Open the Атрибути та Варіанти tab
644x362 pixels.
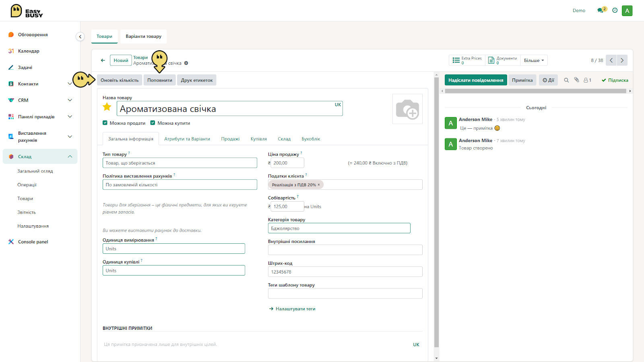click(187, 139)
